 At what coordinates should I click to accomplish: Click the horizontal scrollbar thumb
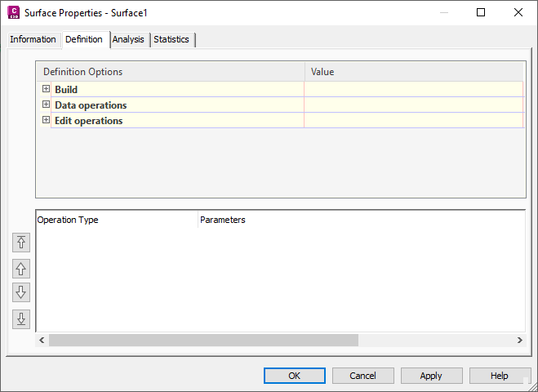point(203,341)
